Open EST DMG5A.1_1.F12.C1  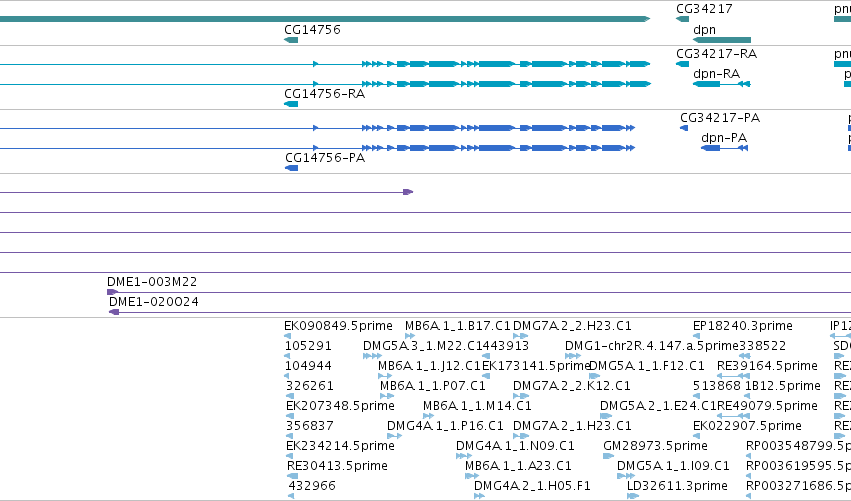pos(646,366)
